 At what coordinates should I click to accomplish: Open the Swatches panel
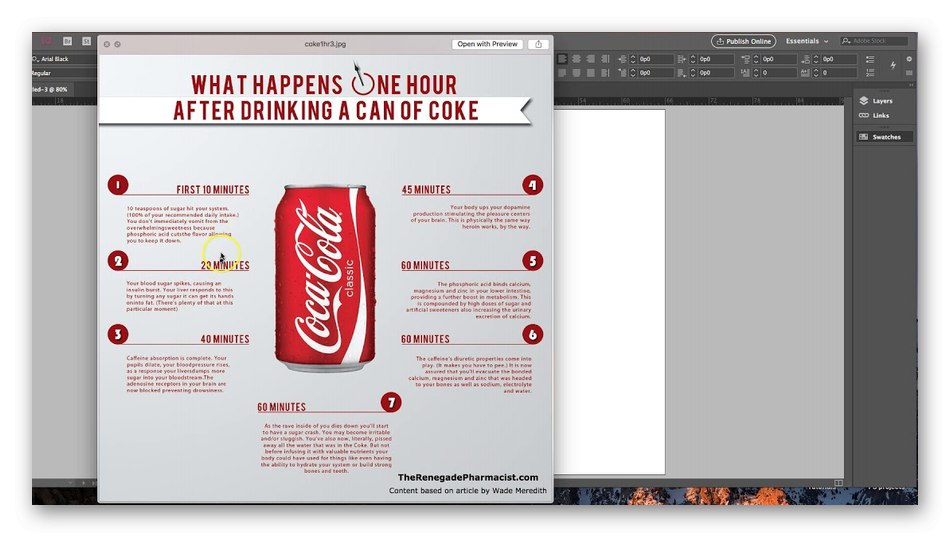tap(885, 137)
